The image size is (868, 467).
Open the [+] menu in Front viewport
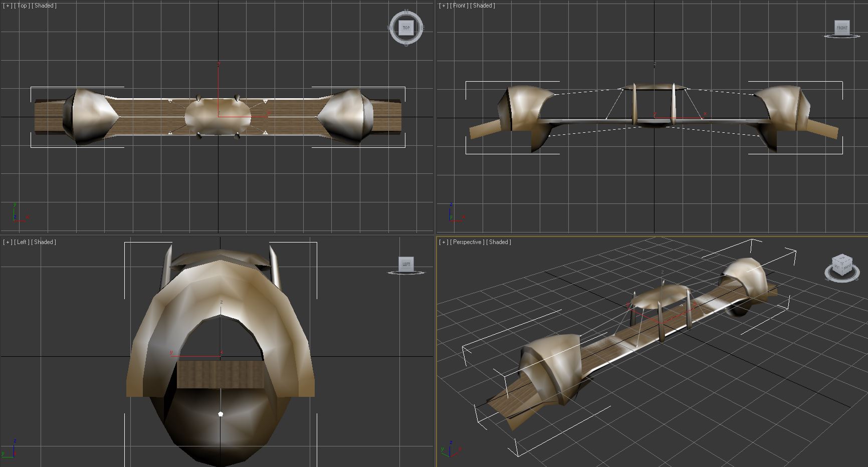click(x=444, y=6)
